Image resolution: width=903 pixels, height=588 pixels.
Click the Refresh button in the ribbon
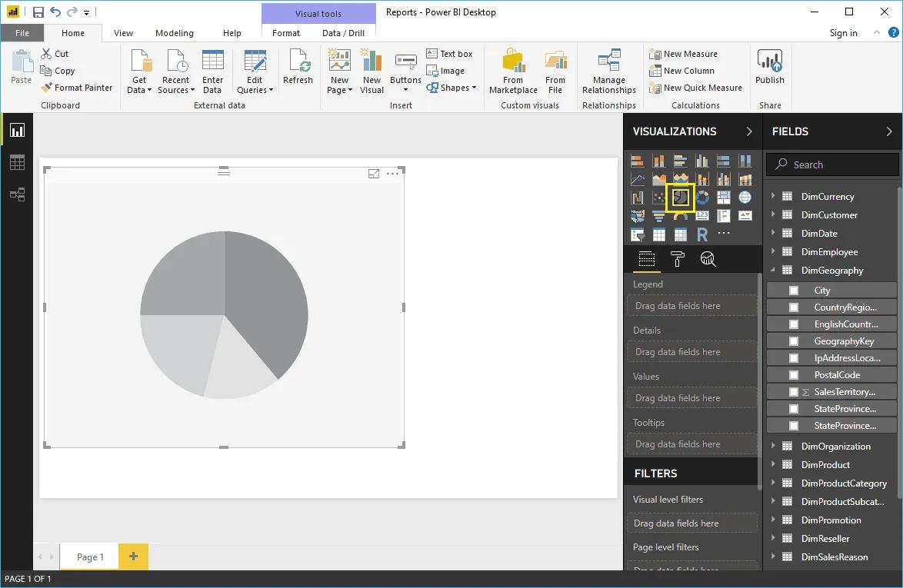pos(298,69)
